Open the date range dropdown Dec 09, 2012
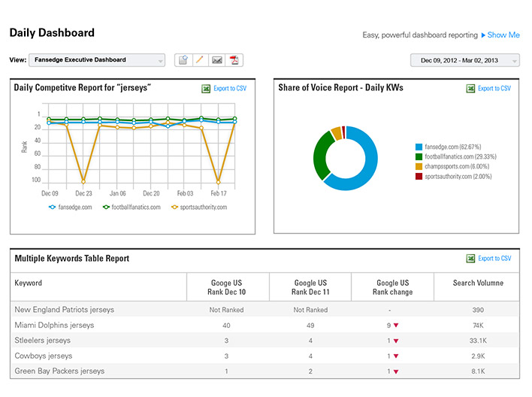 pos(465,60)
